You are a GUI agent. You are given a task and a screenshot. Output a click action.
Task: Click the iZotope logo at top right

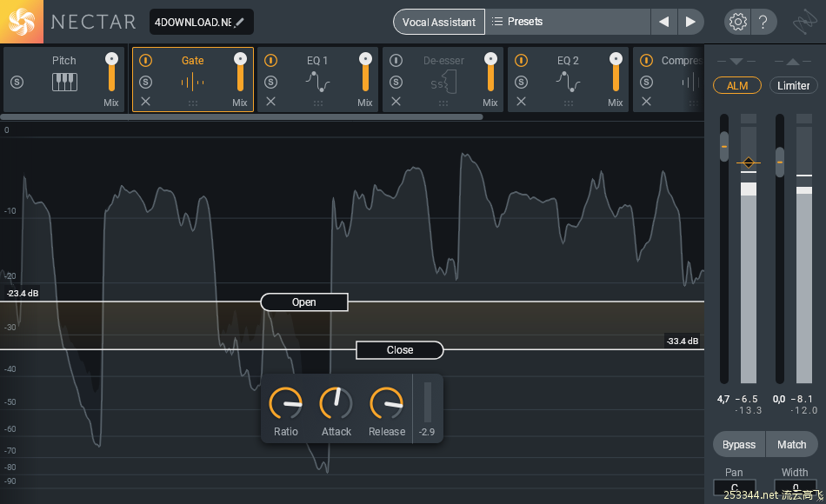tap(805, 22)
